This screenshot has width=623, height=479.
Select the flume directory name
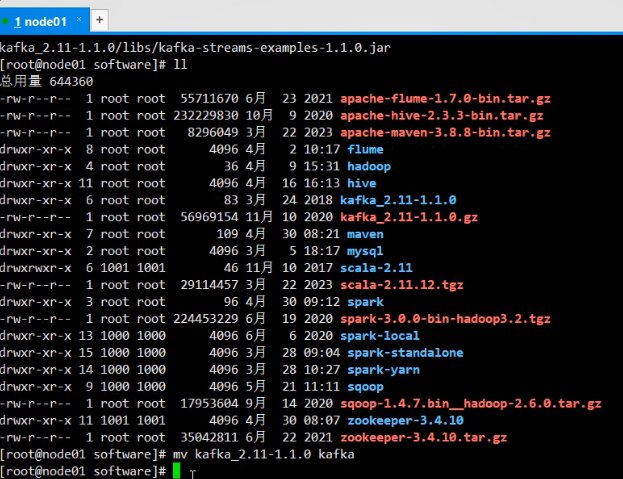click(x=365, y=149)
